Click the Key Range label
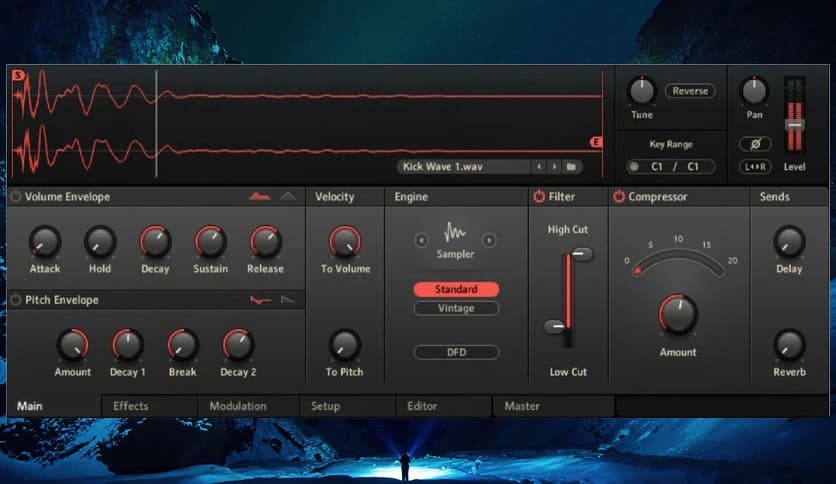836x484 pixels. click(x=671, y=144)
